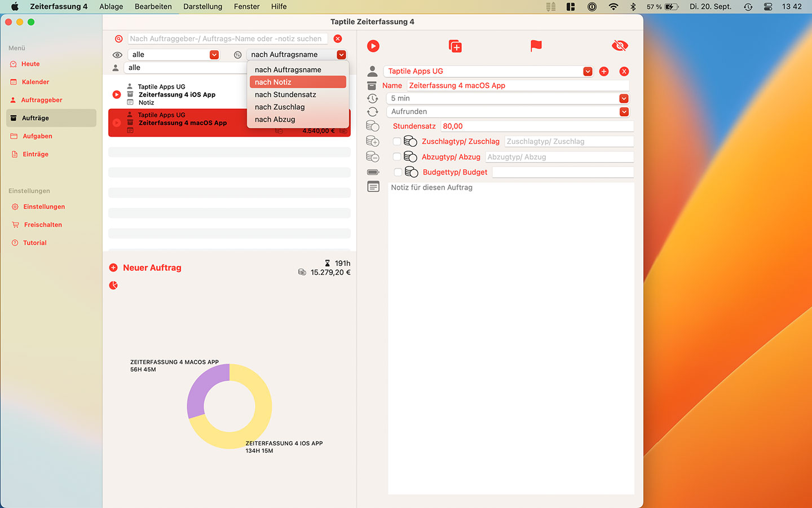Click Neuer Auftrag to create order
This screenshot has width=812, height=508.
152,268
